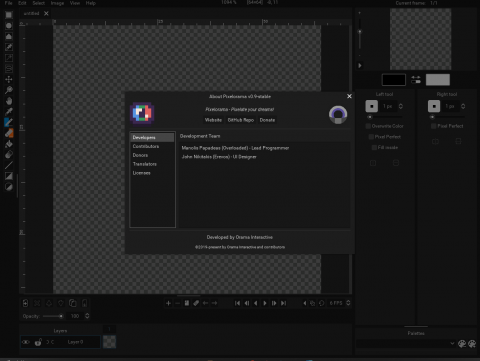Select the Elliptical Selection tool

[9, 26]
